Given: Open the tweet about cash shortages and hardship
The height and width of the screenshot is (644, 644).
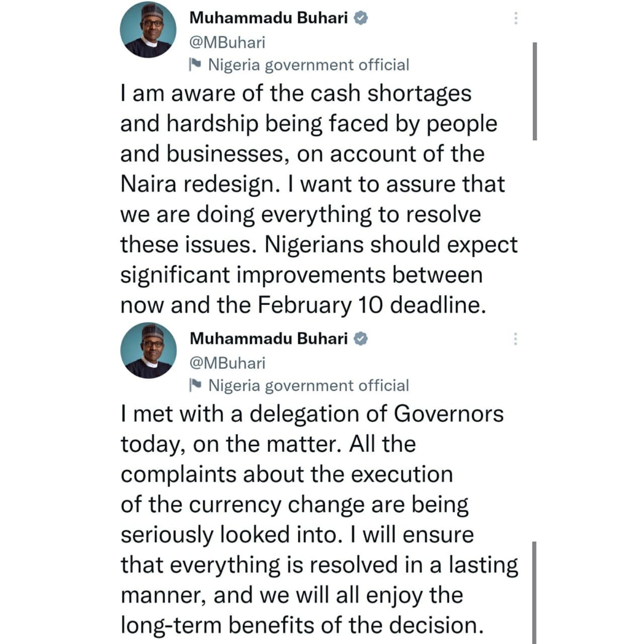Looking at the screenshot, I should 319,199.
